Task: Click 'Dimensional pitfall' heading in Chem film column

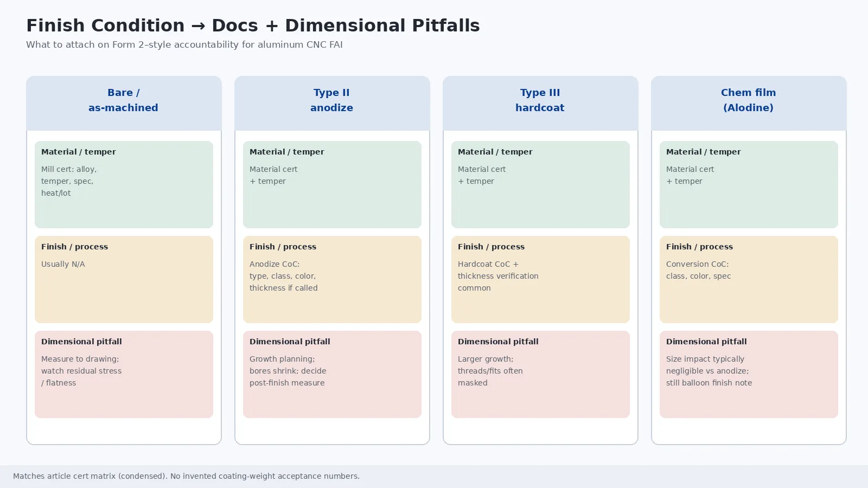Action: click(706, 342)
